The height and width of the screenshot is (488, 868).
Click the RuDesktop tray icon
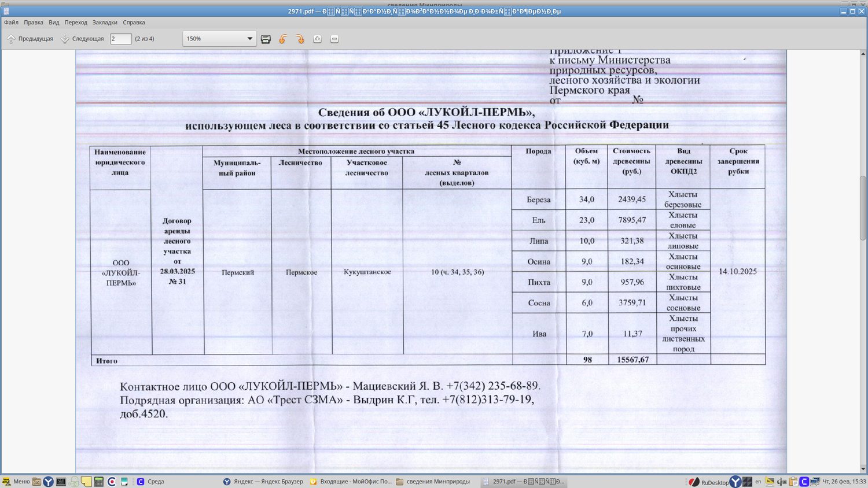point(709,482)
